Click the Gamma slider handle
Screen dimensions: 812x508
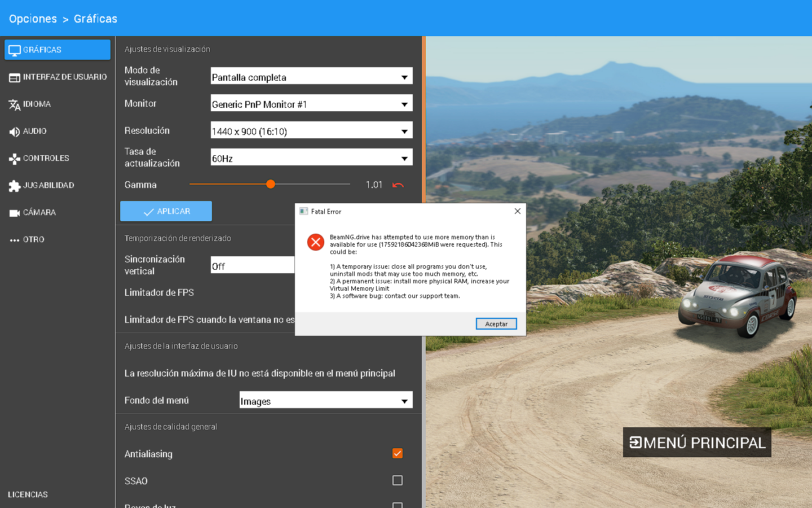pos(271,184)
